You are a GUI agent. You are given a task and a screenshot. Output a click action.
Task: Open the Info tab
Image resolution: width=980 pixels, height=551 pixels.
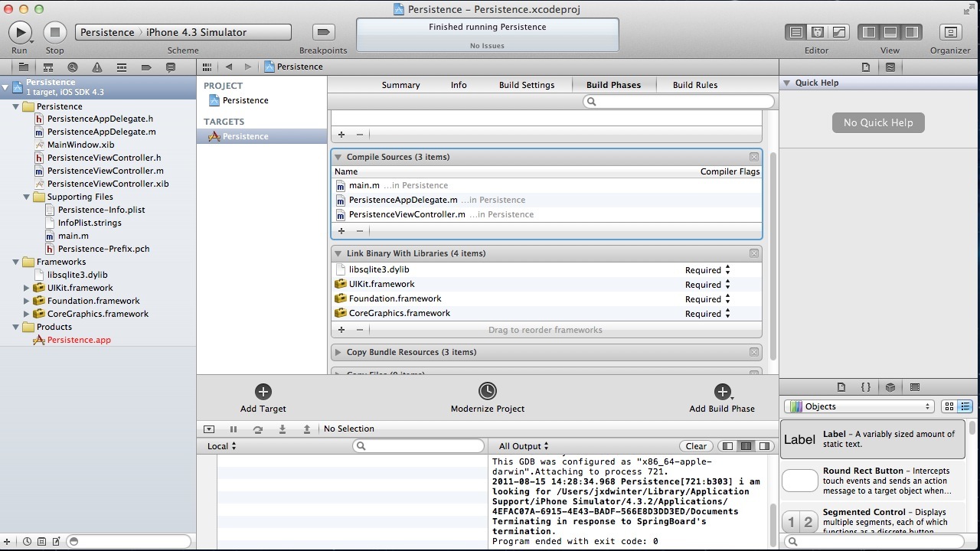tap(459, 85)
